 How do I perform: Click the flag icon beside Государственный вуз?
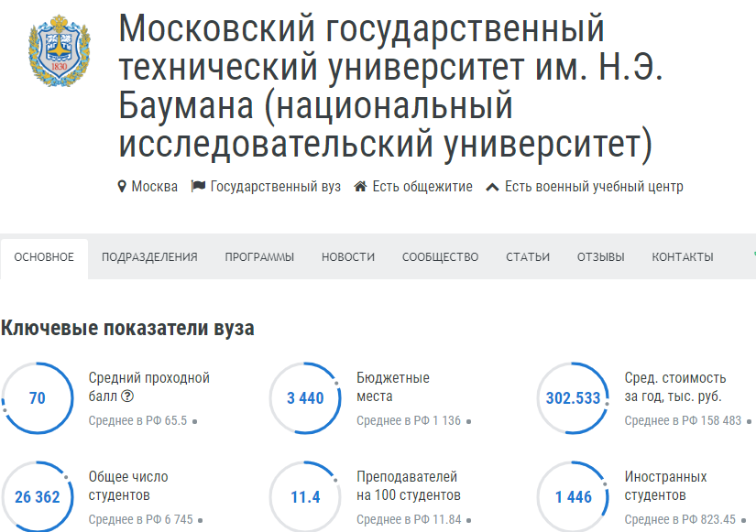tap(198, 186)
